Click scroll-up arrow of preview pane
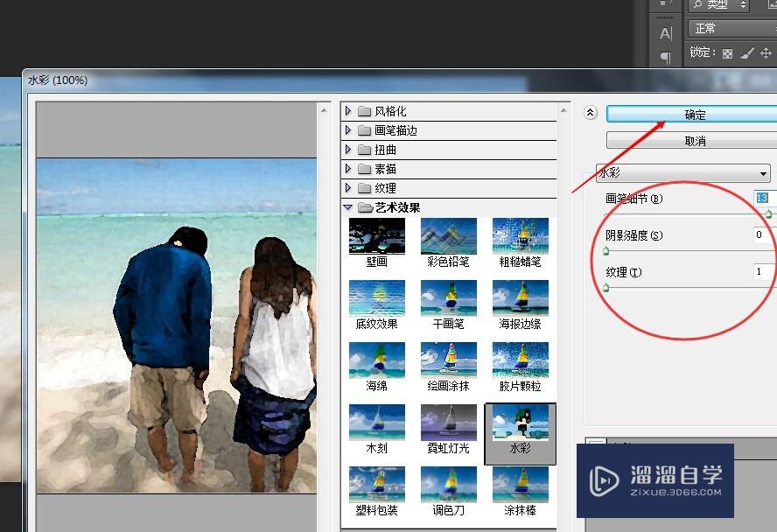The height and width of the screenshot is (532, 777). tap(324, 110)
